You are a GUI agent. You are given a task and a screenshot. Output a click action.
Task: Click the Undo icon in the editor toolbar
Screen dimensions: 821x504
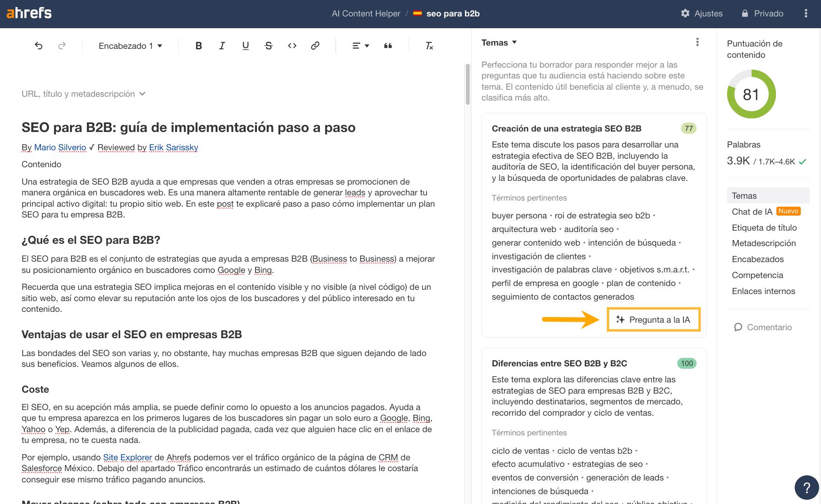coord(39,46)
